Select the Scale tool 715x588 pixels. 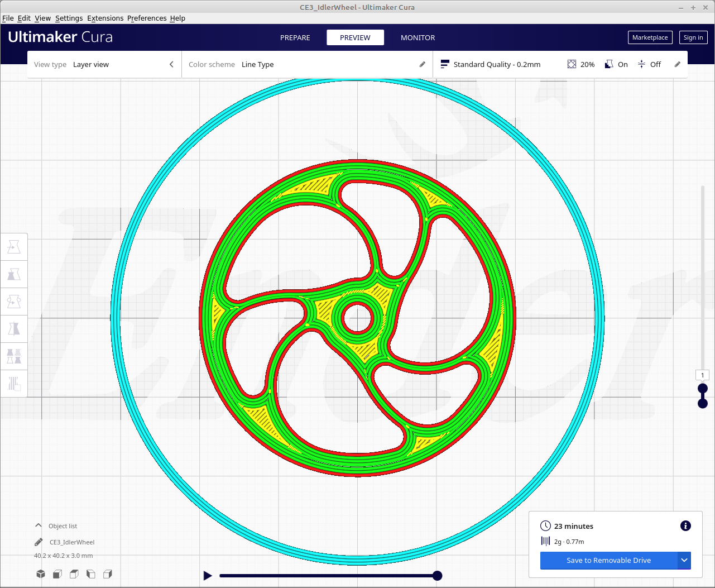pyautogui.click(x=14, y=274)
